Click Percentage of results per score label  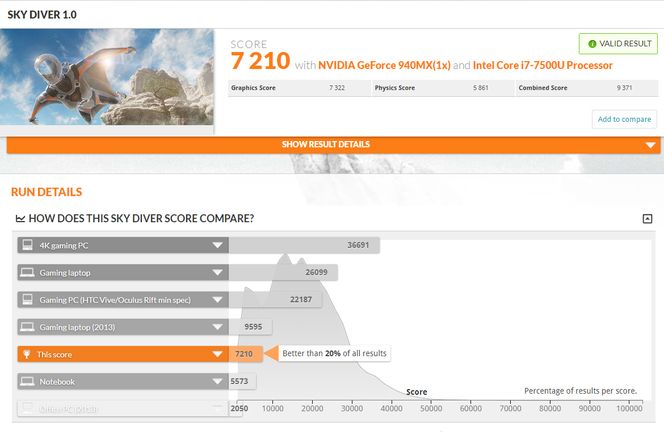(x=581, y=391)
